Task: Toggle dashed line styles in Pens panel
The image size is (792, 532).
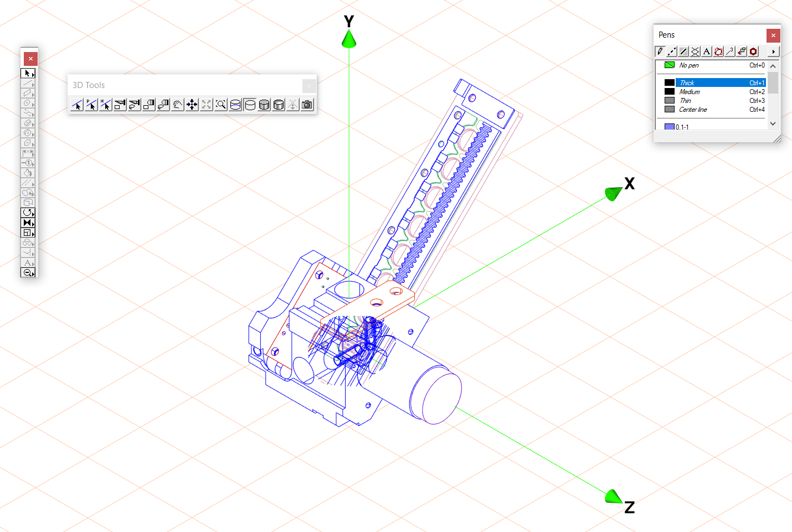Action: click(x=672, y=51)
